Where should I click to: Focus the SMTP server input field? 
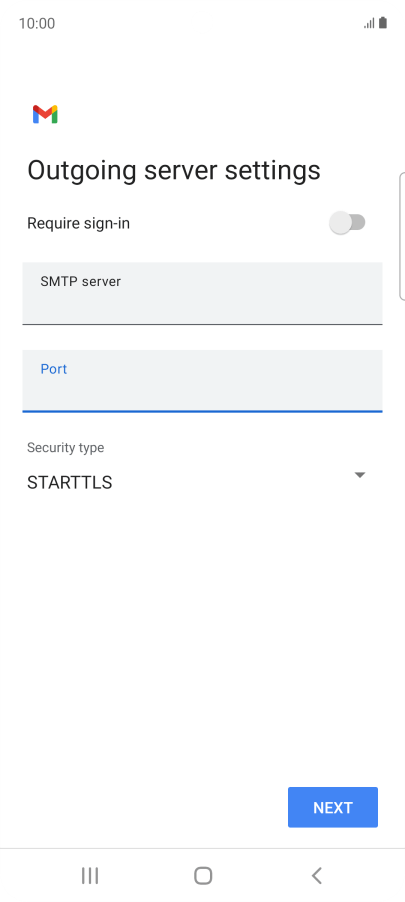click(x=202, y=293)
